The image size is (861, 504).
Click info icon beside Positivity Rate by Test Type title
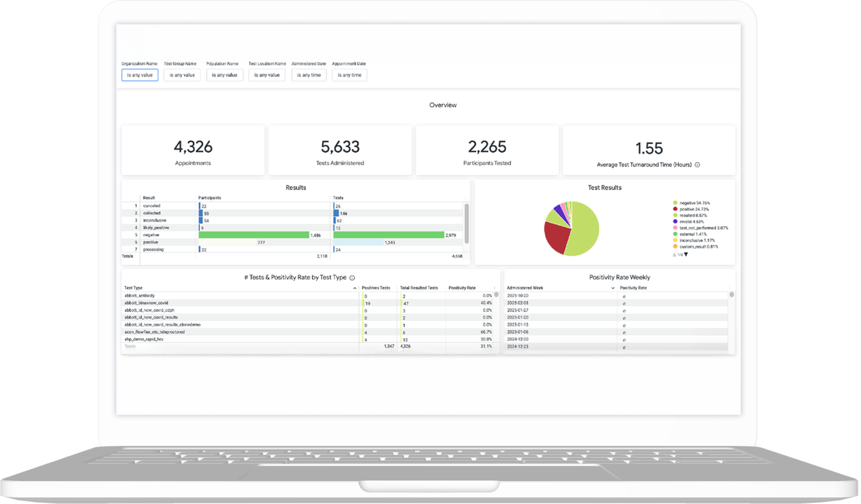352,278
